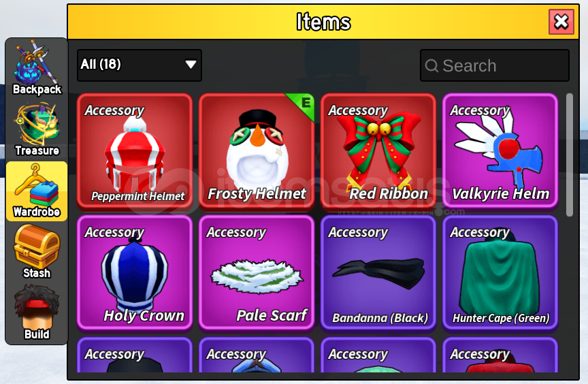Image resolution: width=588 pixels, height=384 pixels.
Task: Select the Peppermint Helmet accessory
Action: pos(135,150)
